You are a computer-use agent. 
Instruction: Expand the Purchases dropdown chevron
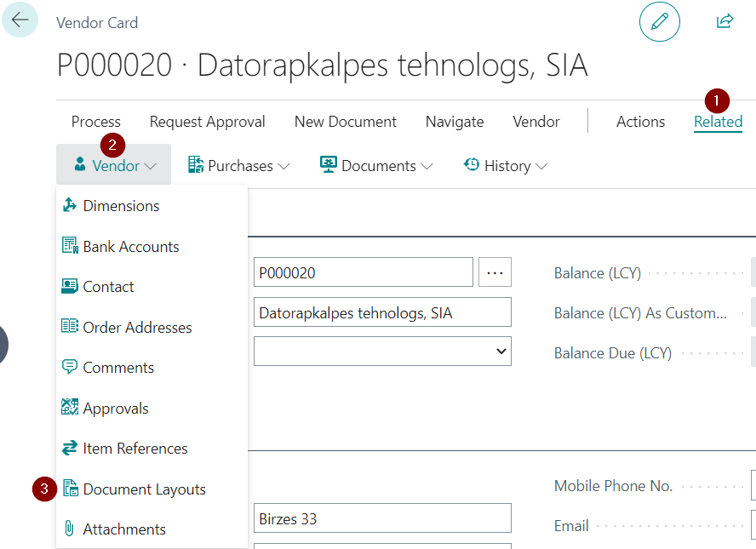pyautogui.click(x=283, y=166)
